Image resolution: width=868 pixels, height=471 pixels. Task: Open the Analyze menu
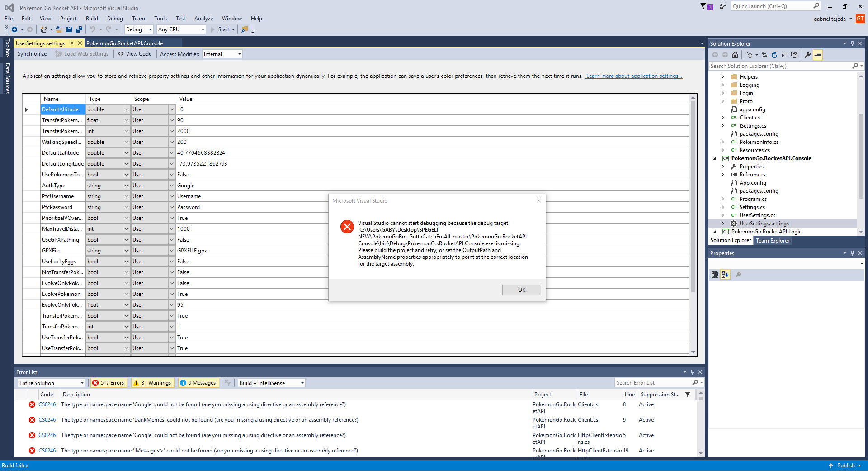[x=203, y=19]
